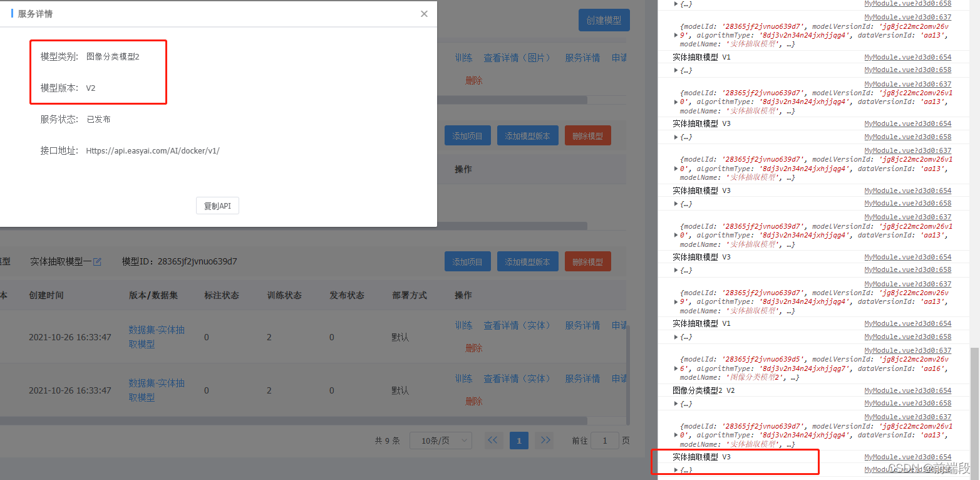The height and width of the screenshot is (480, 980).
Task: Open MyModule.vue:658 link under 图像分类模型2 V2 row
Action: pos(907,404)
